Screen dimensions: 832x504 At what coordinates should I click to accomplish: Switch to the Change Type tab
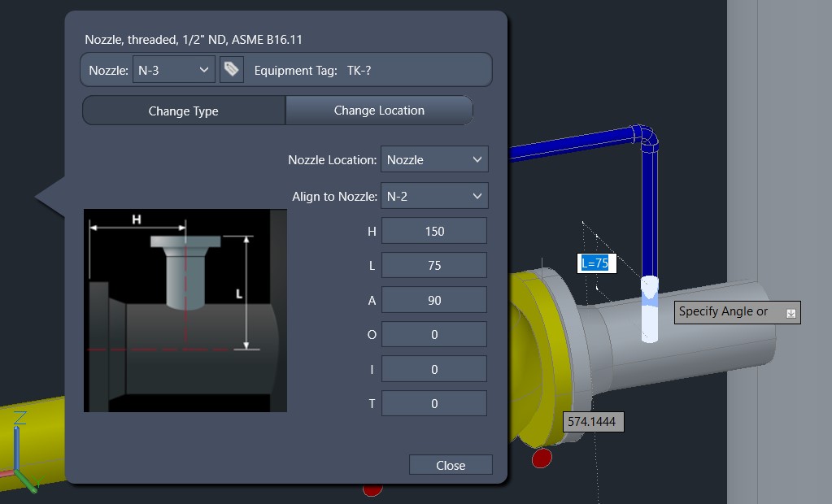[x=184, y=111]
